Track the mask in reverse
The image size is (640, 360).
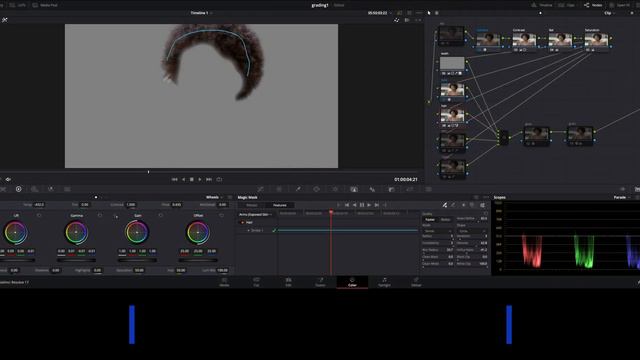tap(354, 205)
